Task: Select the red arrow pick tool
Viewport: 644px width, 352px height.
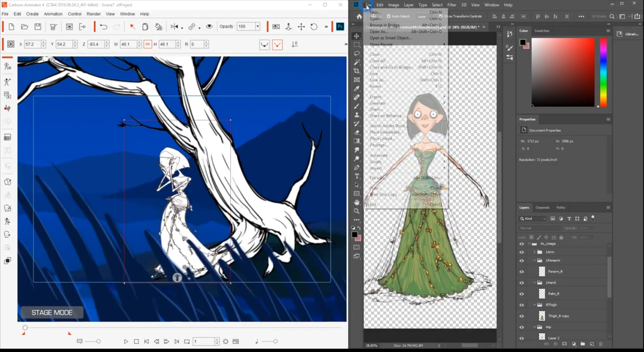Action: tap(132, 27)
